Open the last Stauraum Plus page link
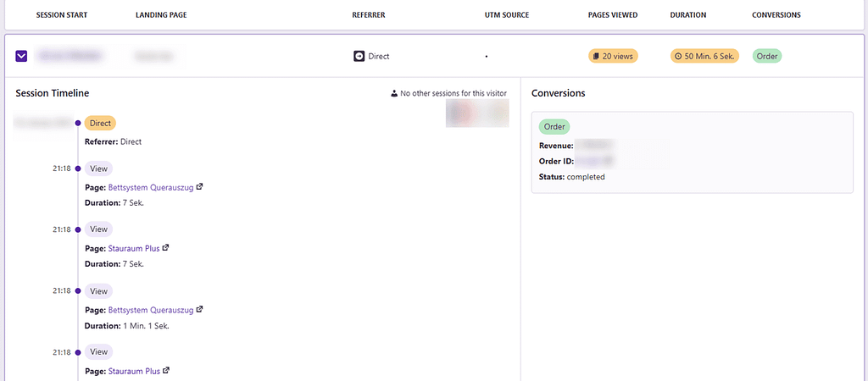The width and height of the screenshot is (868, 381). [133, 371]
